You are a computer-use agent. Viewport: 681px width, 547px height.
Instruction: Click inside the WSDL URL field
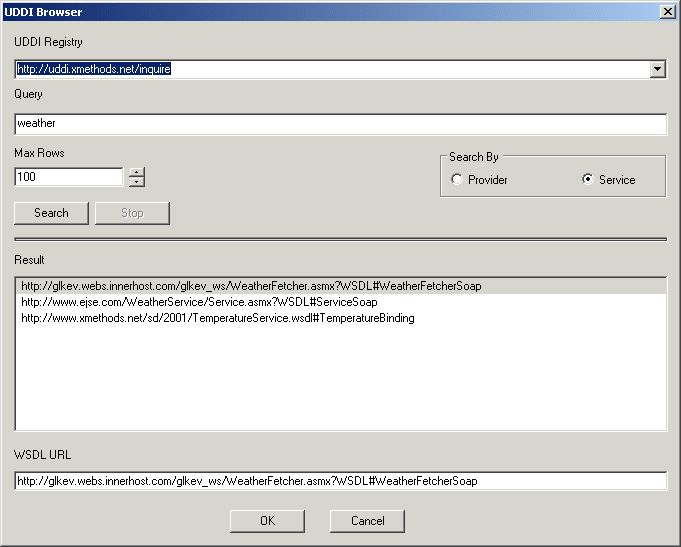coord(340,481)
